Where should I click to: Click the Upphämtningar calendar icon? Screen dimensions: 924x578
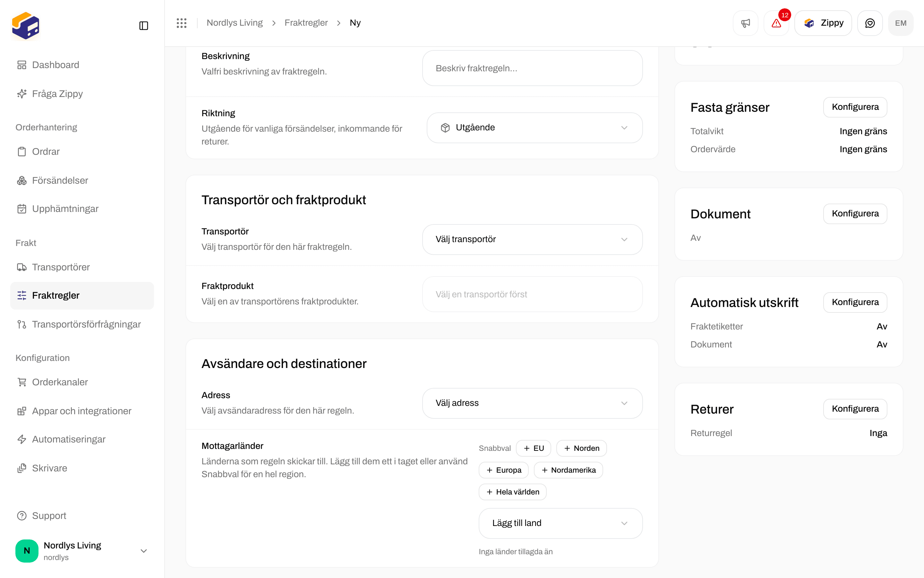[x=22, y=209]
